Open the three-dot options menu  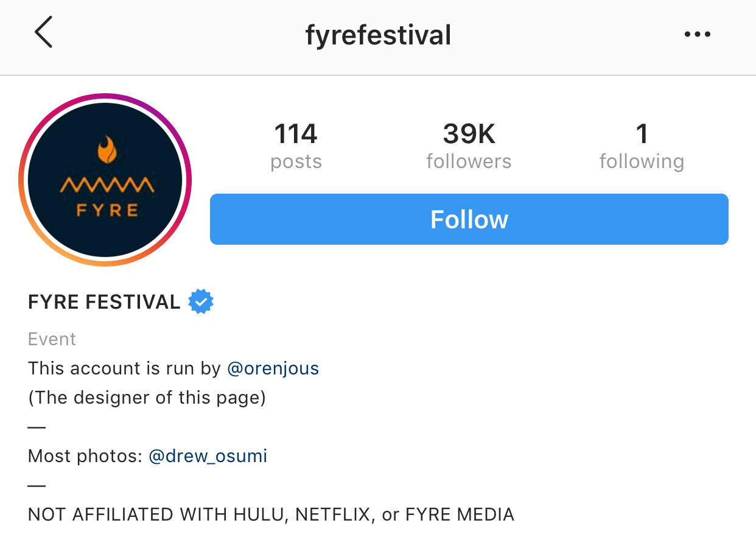(x=698, y=35)
